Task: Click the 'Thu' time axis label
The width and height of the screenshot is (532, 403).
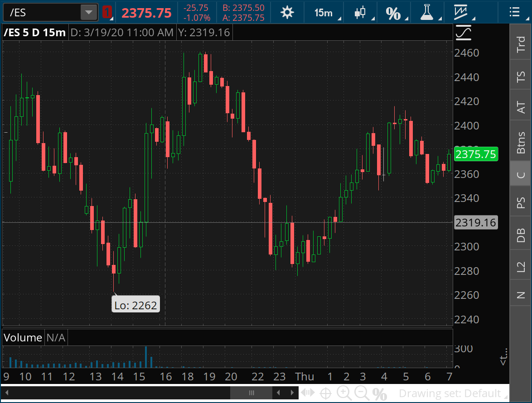Action: click(x=305, y=377)
